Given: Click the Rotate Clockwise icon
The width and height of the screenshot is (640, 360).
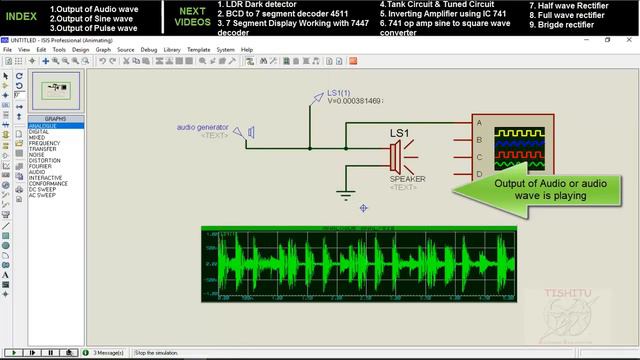Looking at the screenshot, I should pyautogui.click(x=19, y=76).
